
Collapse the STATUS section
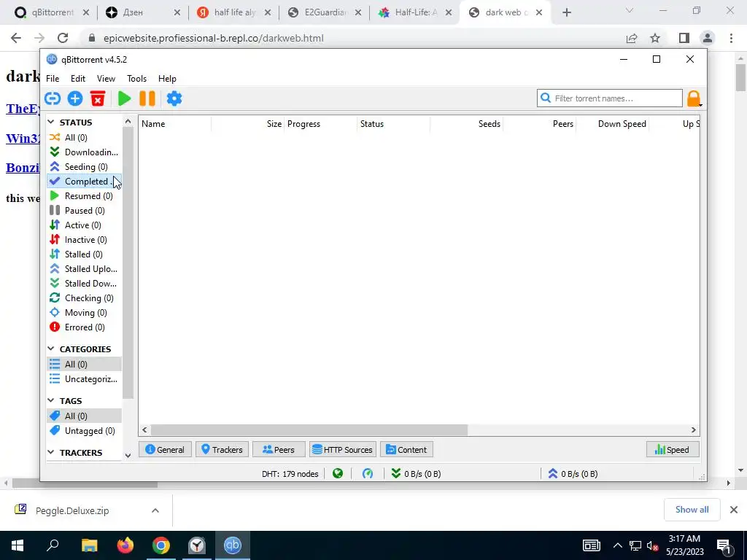point(51,122)
